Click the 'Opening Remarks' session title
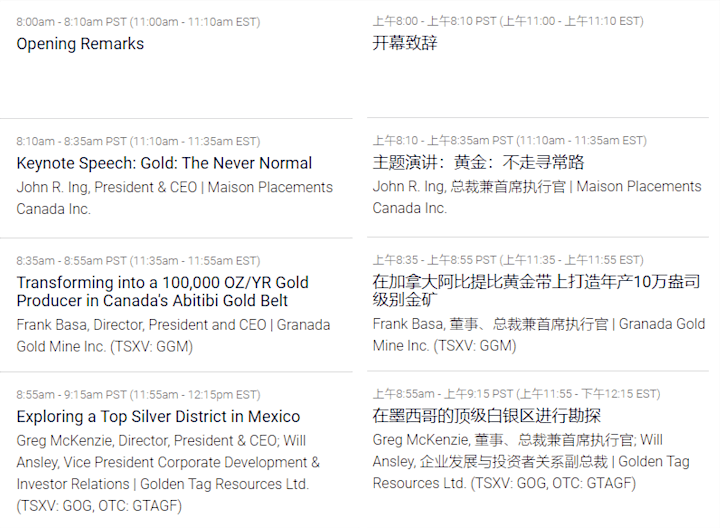720x528 pixels. tap(80, 44)
